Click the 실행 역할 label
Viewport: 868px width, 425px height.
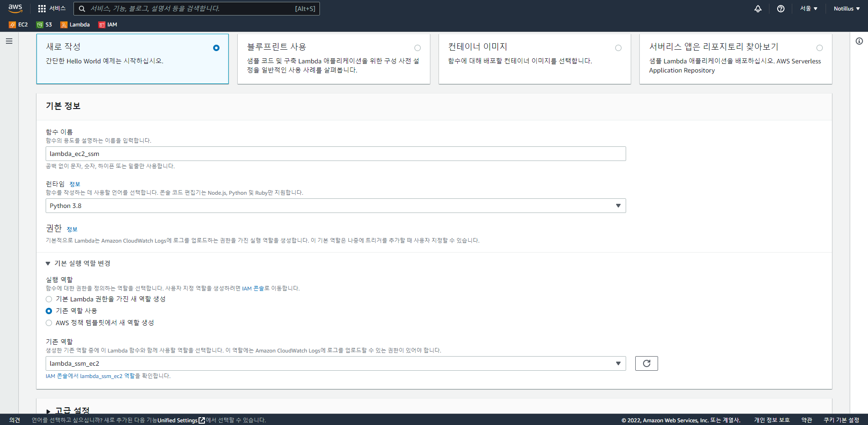(x=59, y=280)
